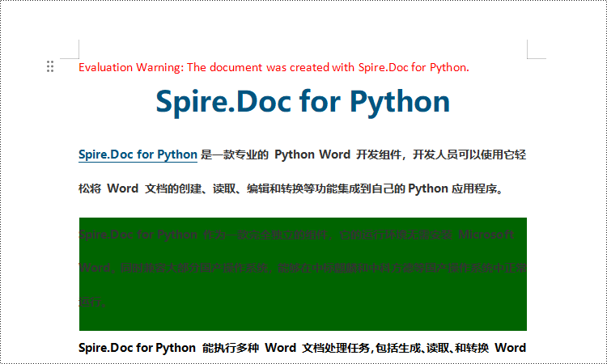607x364 pixels.
Task: Open the Spire.Doc for Python hyperlink
Action: pos(138,154)
